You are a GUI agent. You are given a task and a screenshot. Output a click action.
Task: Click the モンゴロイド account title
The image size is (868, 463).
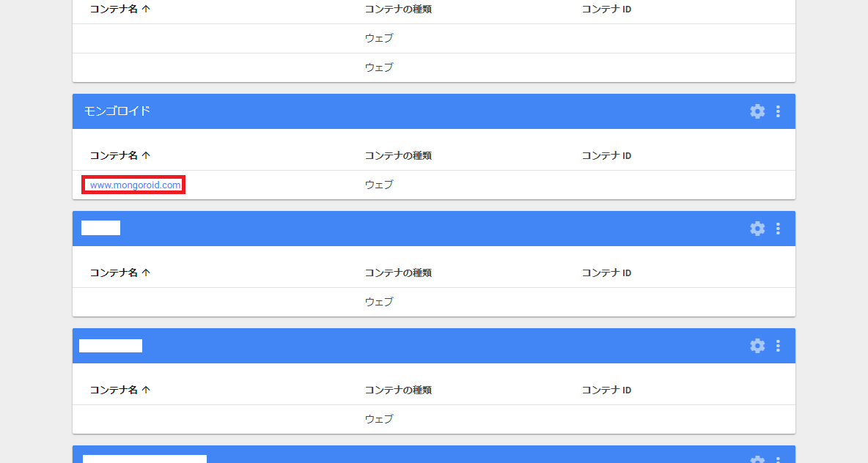click(x=117, y=111)
